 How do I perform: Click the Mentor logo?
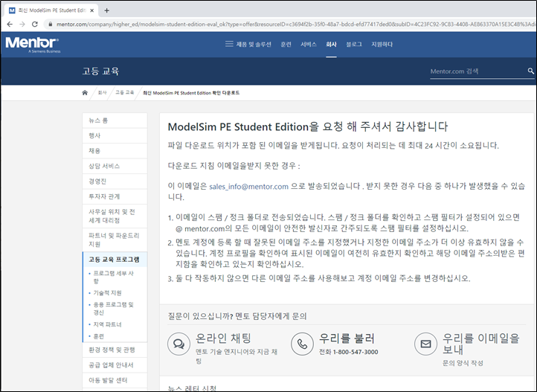[33, 45]
